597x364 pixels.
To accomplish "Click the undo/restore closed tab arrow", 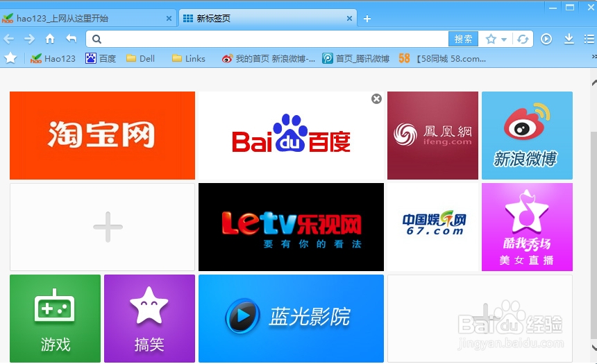I will [72, 38].
